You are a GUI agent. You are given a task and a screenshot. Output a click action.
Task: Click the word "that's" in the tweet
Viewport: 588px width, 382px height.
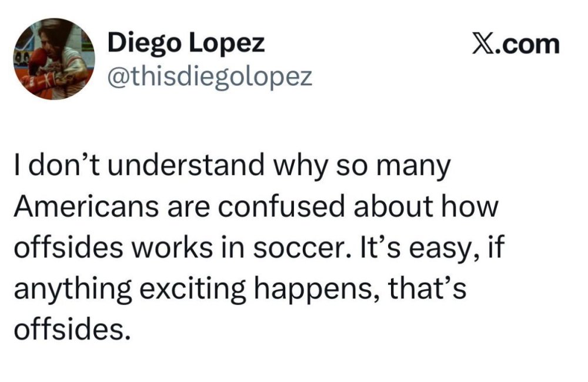[427, 289]
